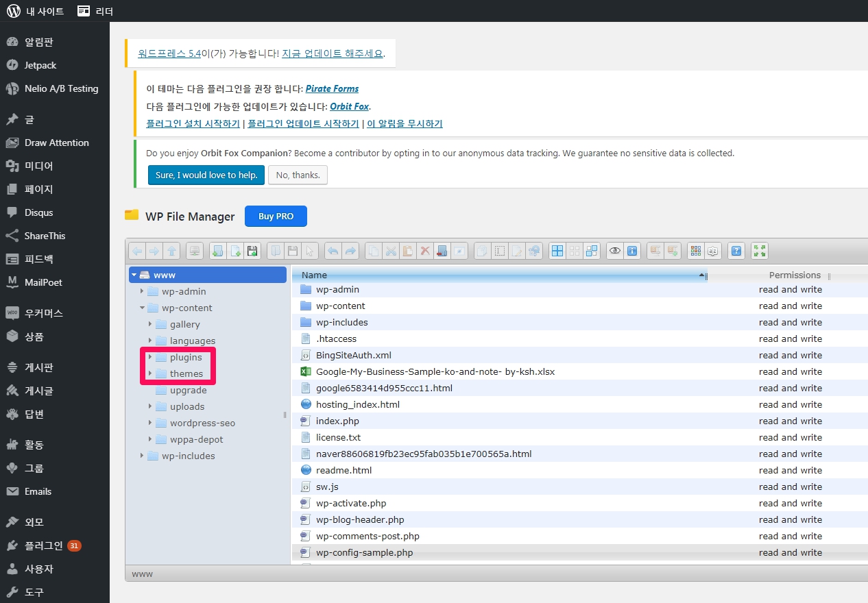Click the Preview eye icon
This screenshot has height=603, width=868.
pos(615,251)
